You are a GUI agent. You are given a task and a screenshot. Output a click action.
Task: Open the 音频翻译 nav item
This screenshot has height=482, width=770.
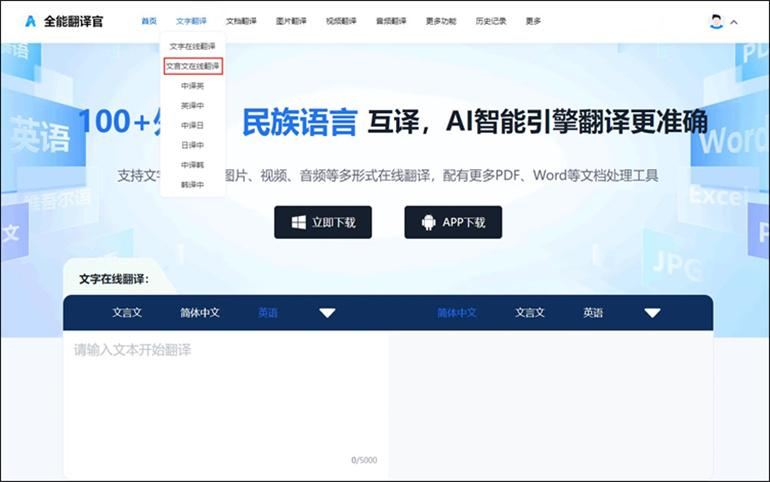click(x=391, y=21)
